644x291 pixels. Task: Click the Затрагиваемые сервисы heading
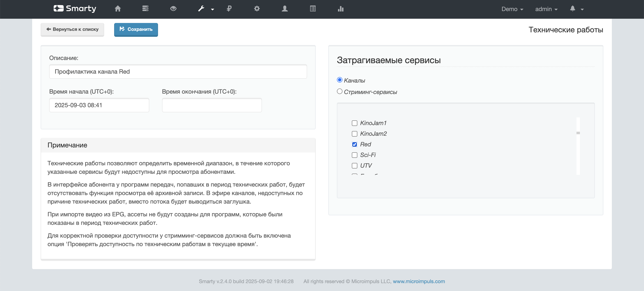tap(389, 60)
